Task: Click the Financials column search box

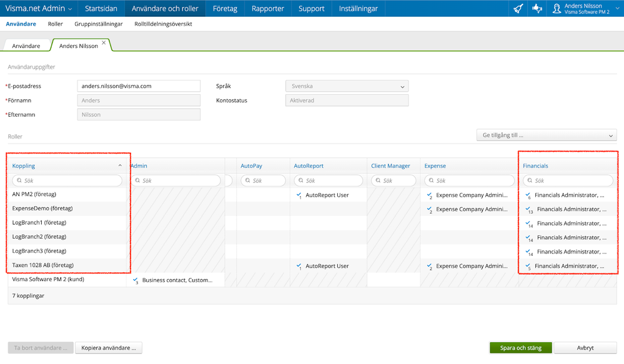Action: (x=568, y=180)
